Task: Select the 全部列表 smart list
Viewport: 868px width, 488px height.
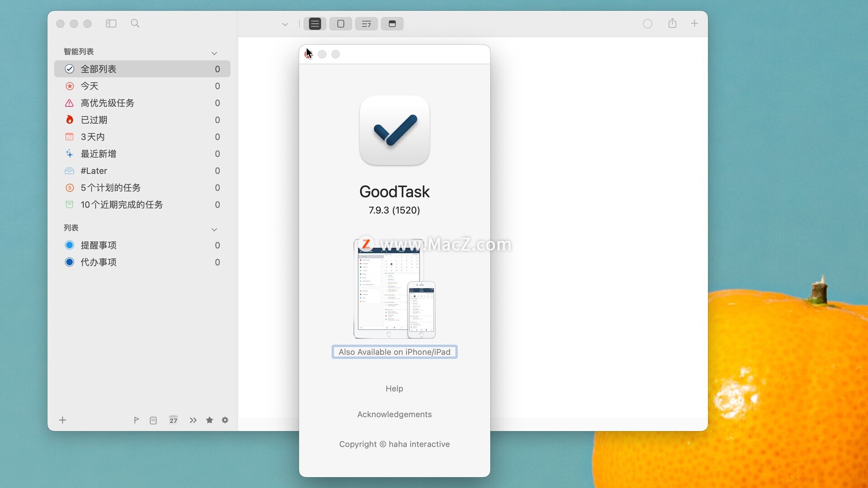Action: click(142, 69)
